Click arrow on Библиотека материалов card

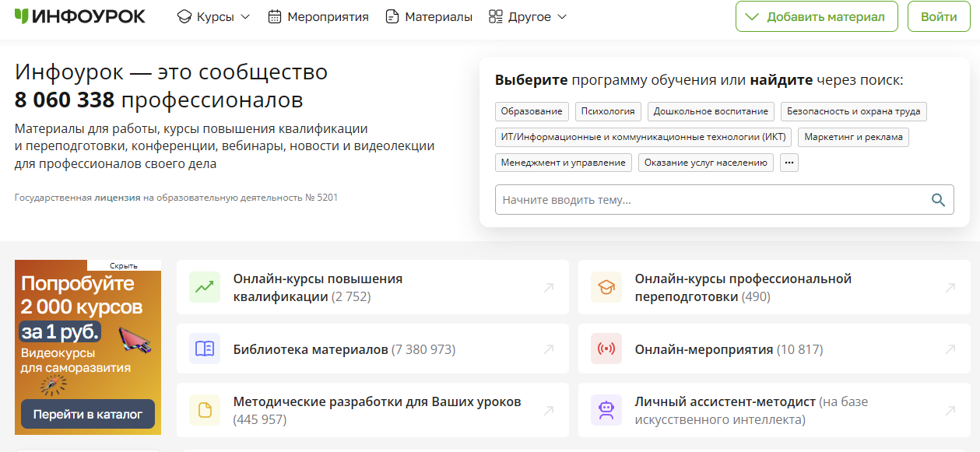pos(549,349)
